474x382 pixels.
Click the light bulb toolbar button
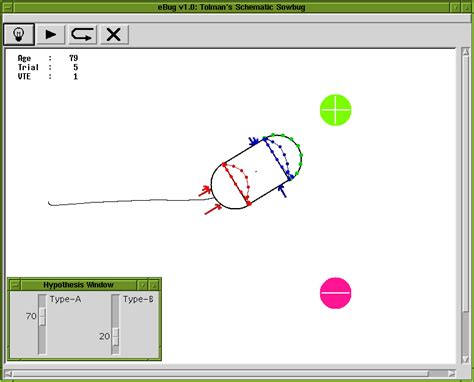[19, 34]
